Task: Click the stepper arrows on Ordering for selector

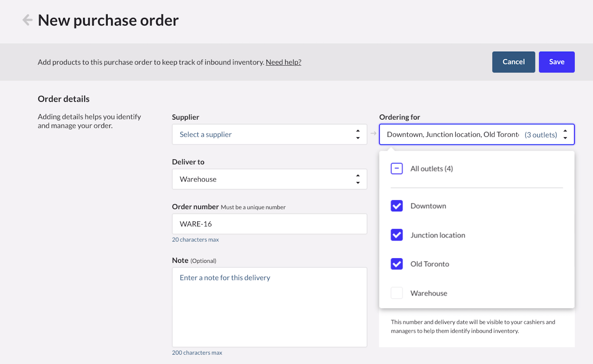Action: point(566,134)
